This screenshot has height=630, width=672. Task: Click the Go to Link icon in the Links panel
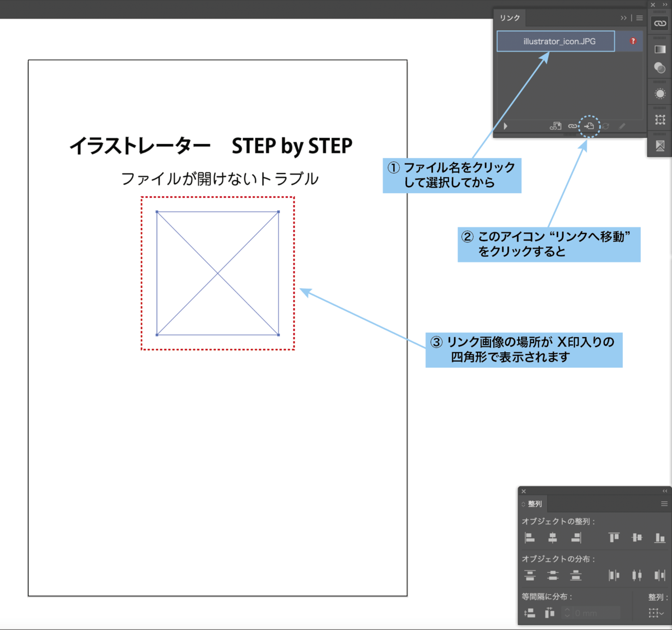(x=589, y=126)
